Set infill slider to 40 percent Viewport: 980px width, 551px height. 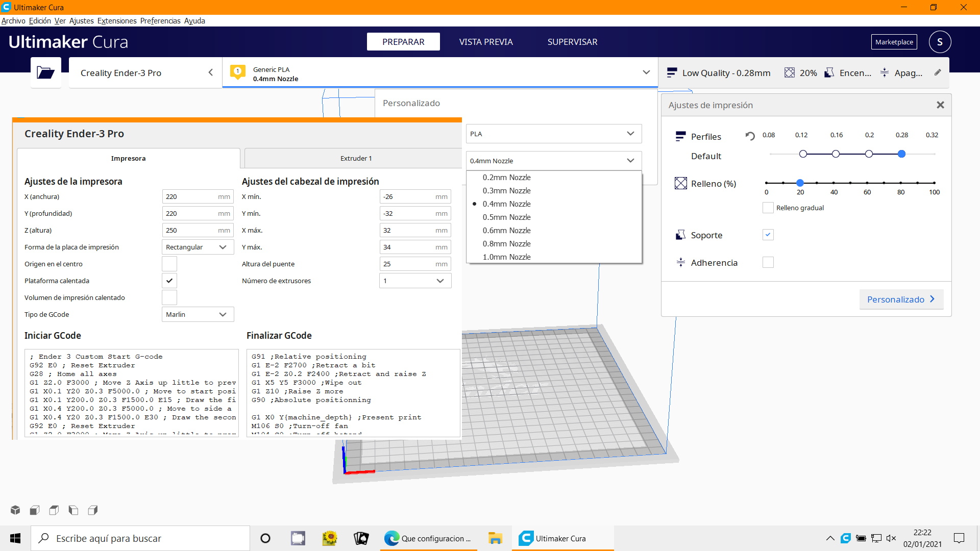[x=834, y=183]
